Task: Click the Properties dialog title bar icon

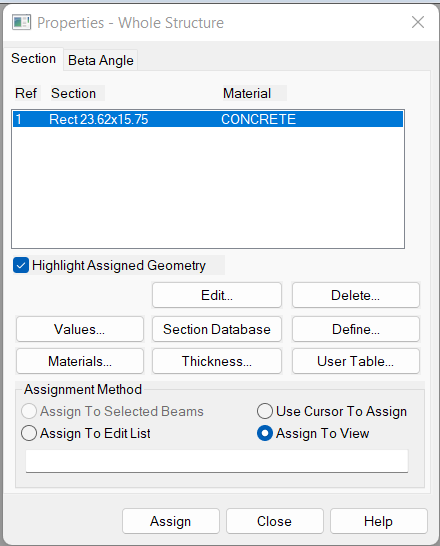Action: 22,23
